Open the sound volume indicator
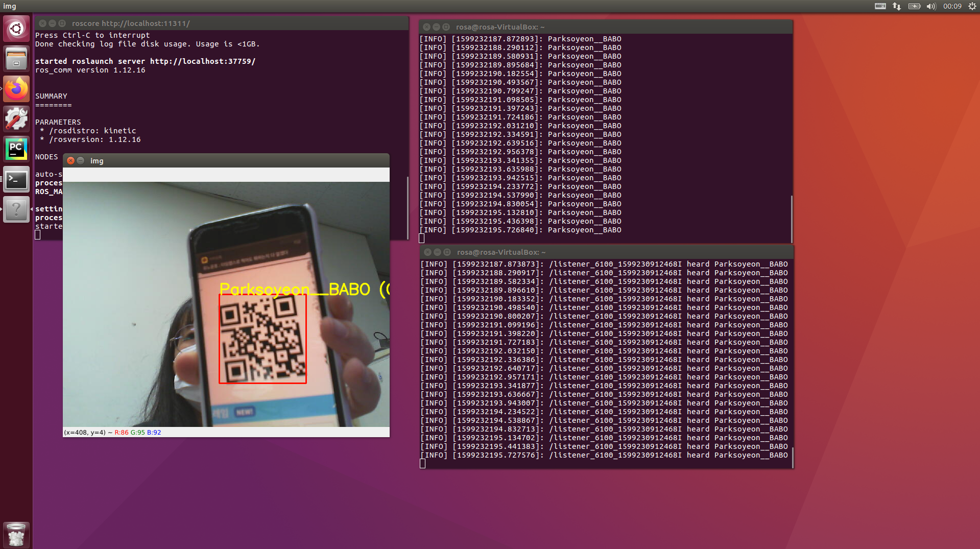980x549 pixels. (x=931, y=6)
